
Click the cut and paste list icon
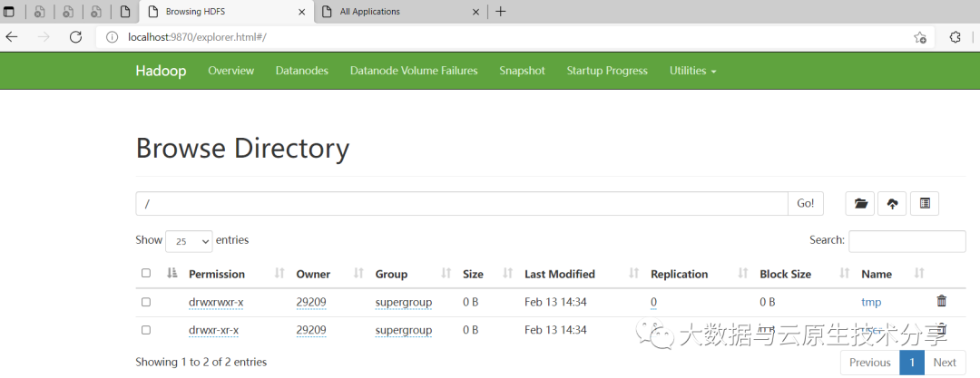(924, 204)
